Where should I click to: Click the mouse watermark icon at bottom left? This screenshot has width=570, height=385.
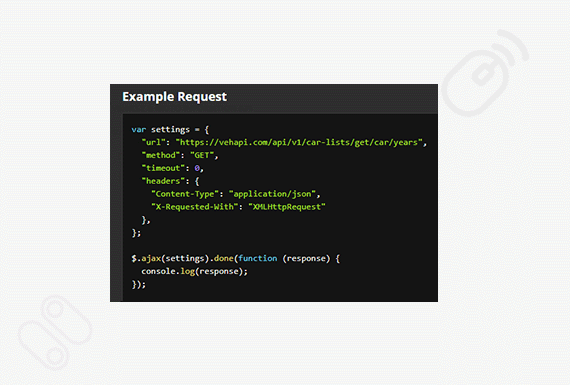55,332
